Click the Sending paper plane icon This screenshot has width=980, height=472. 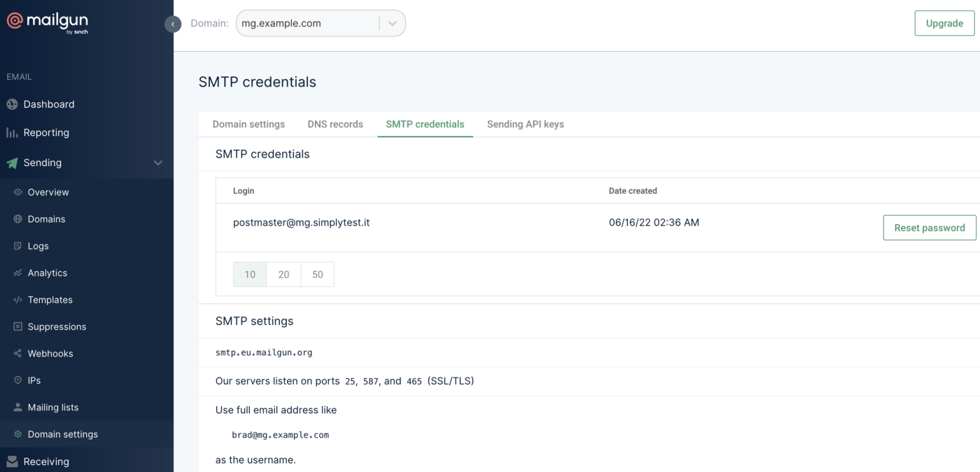click(x=12, y=162)
